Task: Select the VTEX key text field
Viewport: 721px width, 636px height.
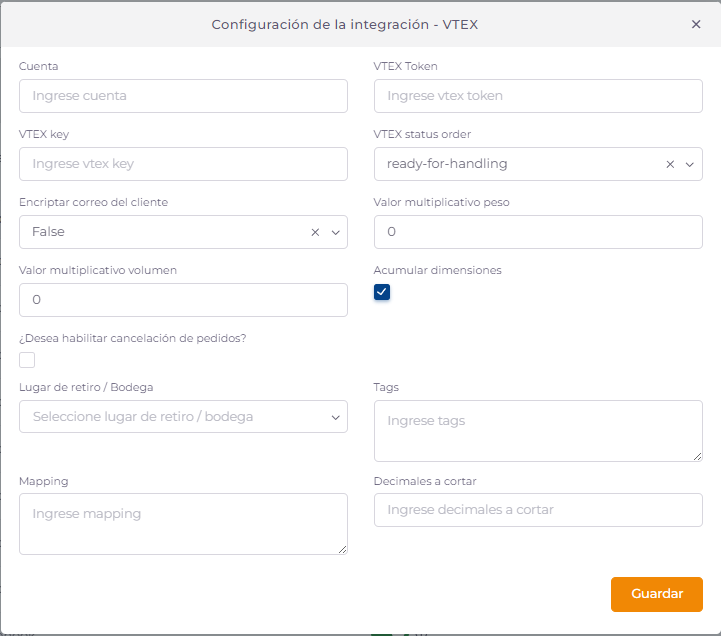Action: click(x=183, y=164)
